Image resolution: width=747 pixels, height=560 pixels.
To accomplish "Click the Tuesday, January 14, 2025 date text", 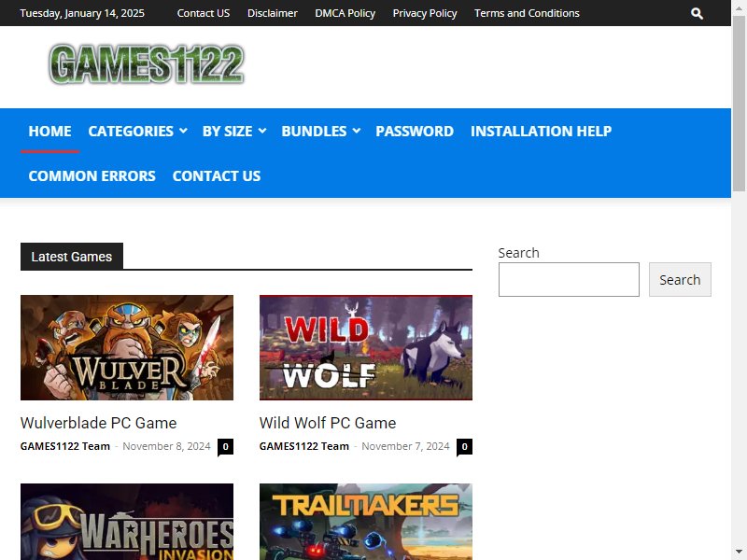I will (x=82, y=13).
